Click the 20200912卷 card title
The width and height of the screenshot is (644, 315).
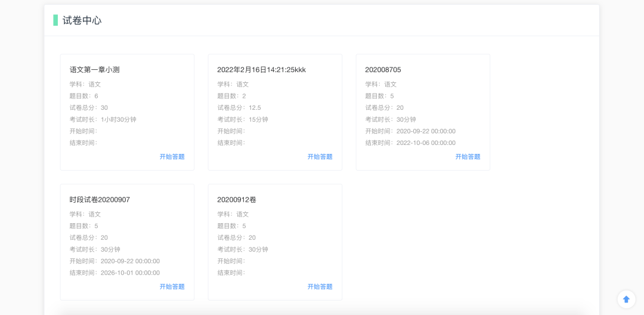pos(237,200)
